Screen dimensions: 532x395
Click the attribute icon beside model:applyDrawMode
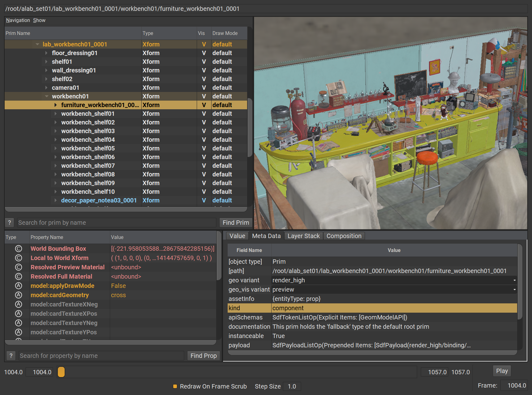click(x=19, y=286)
